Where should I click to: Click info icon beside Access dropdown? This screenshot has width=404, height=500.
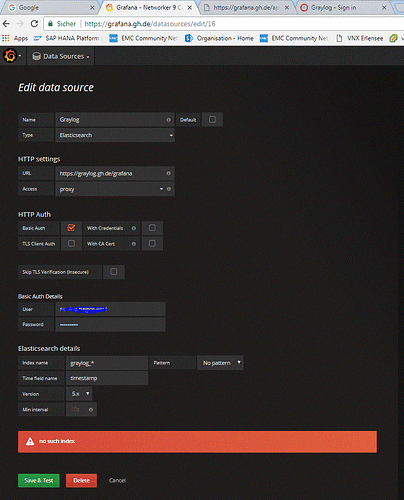click(x=169, y=189)
